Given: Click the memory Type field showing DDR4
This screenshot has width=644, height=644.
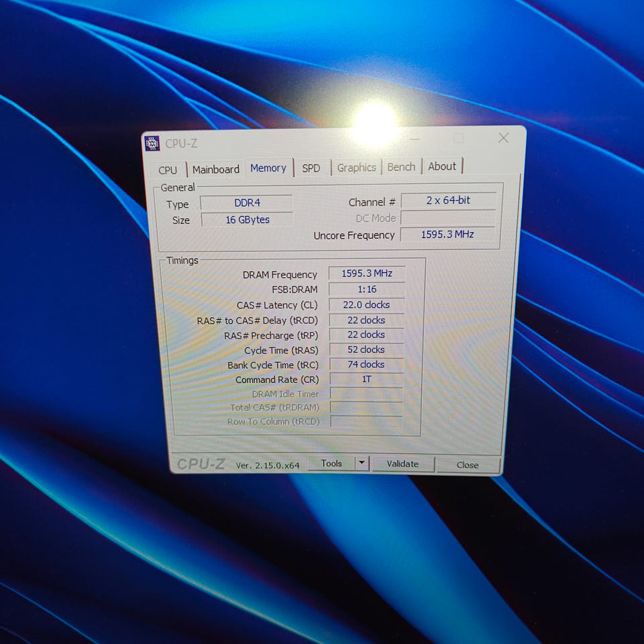Looking at the screenshot, I should [x=247, y=203].
